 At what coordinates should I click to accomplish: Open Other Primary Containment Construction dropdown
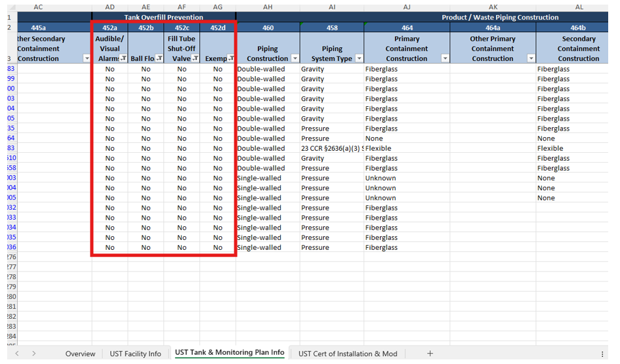[531, 58]
